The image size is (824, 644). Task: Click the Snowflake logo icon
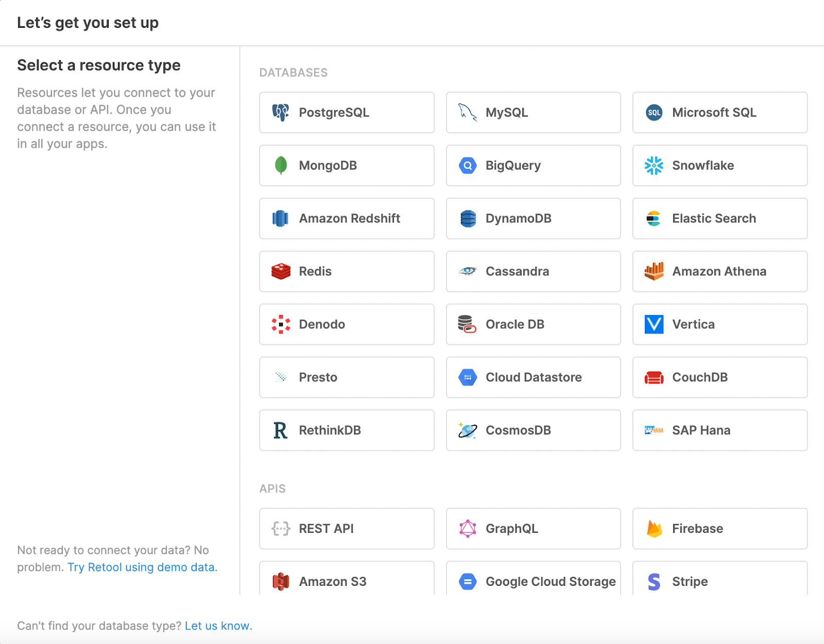(654, 165)
